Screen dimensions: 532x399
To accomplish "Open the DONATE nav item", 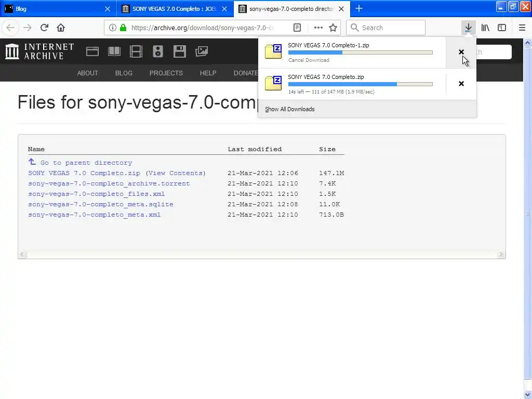I will click(246, 73).
